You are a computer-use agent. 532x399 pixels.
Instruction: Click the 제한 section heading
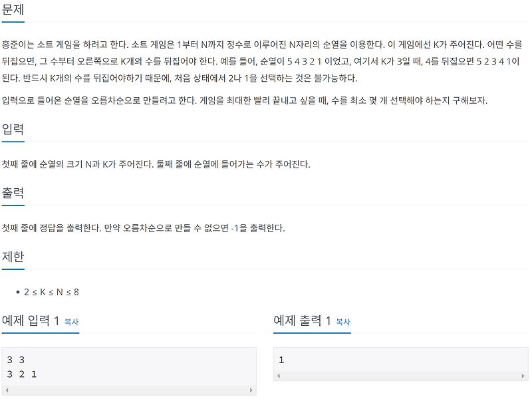[x=14, y=255]
